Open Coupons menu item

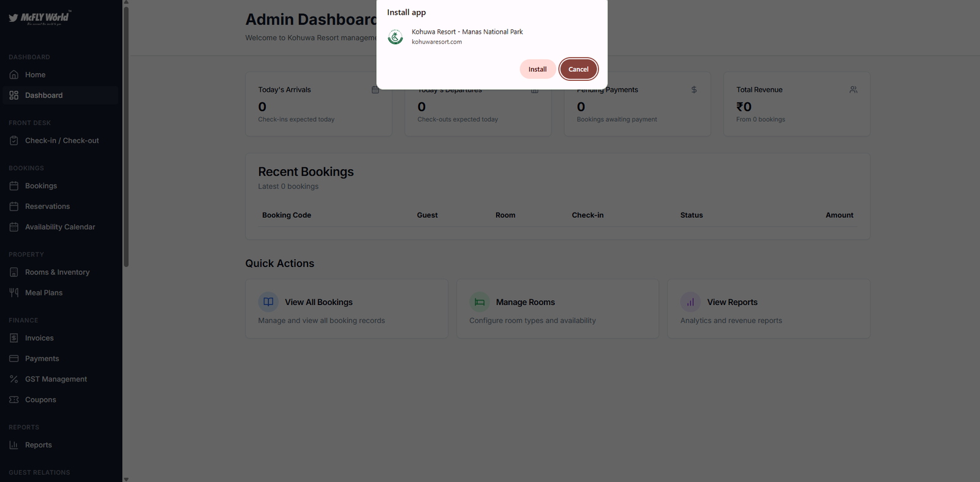(x=60, y=400)
